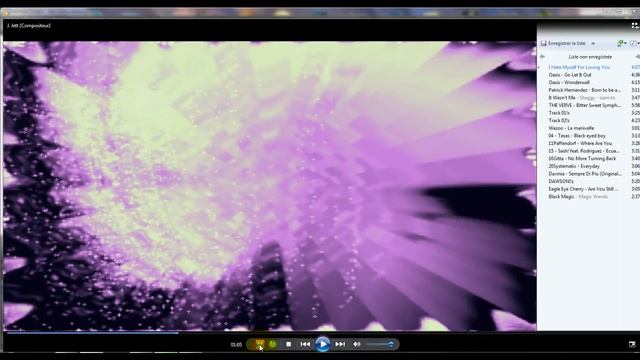Screen dimensions: 640x360
Task: Toggle repeat mode in the player controls
Action: pyautogui.click(x=273, y=344)
